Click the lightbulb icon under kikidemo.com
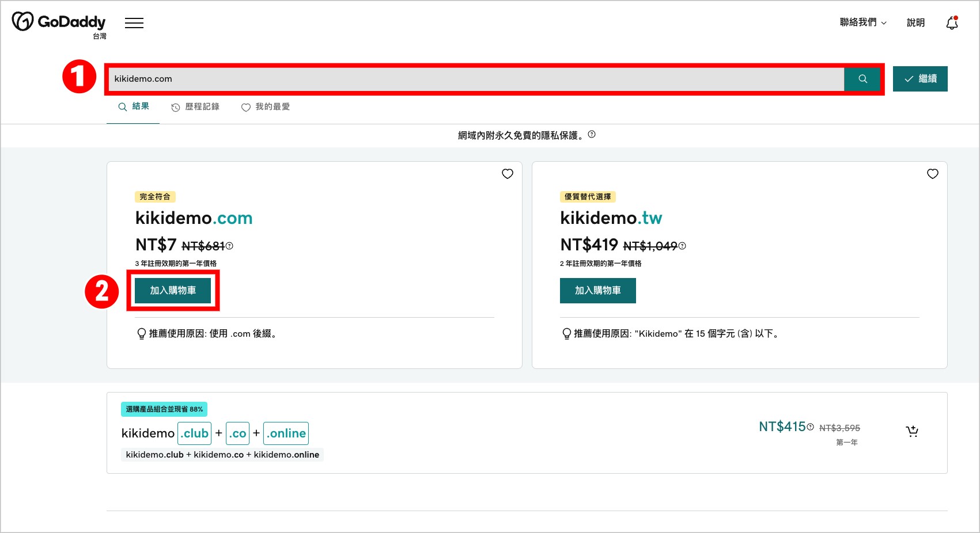 [x=141, y=334]
